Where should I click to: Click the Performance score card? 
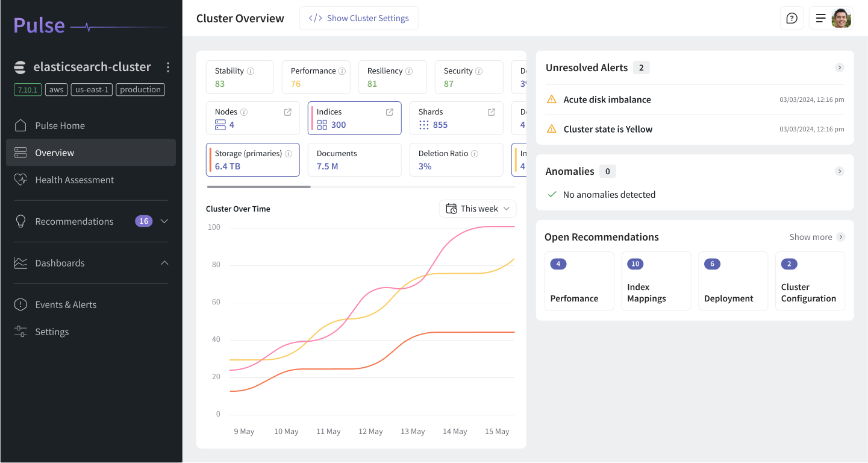[x=316, y=77]
